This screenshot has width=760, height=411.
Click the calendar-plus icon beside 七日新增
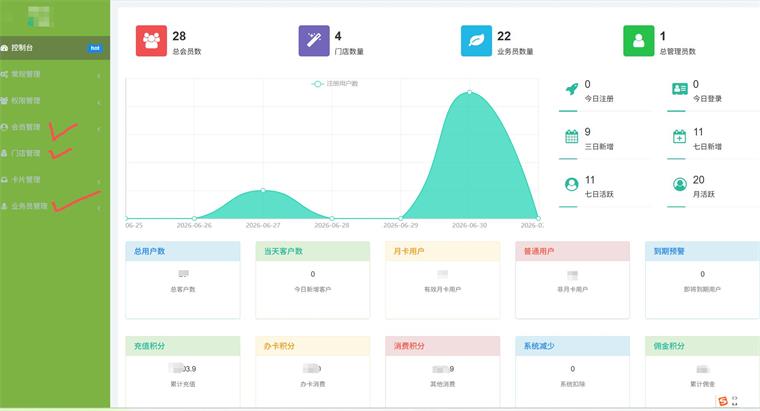click(680, 137)
